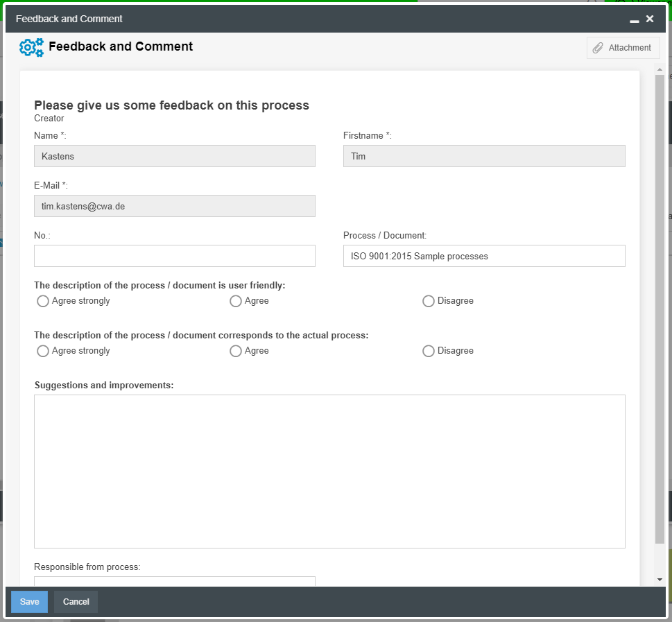Minimize the Feedback and Comment dialog
This screenshot has height=622, width=672.
[x=634, y=19]
